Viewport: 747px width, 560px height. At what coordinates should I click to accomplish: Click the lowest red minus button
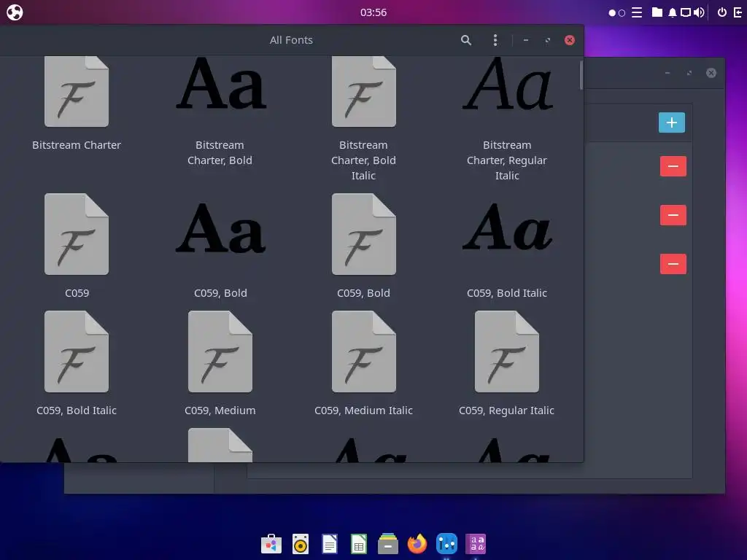(673, 264)
